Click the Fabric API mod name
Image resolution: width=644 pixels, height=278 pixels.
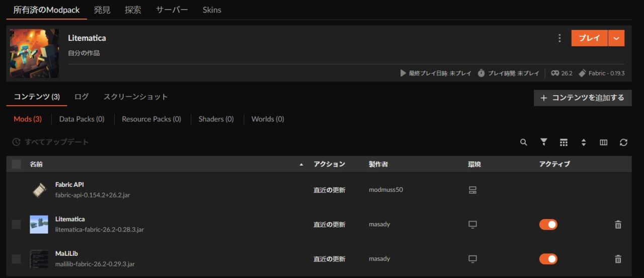pyautogui.click(x=69, y=185)
